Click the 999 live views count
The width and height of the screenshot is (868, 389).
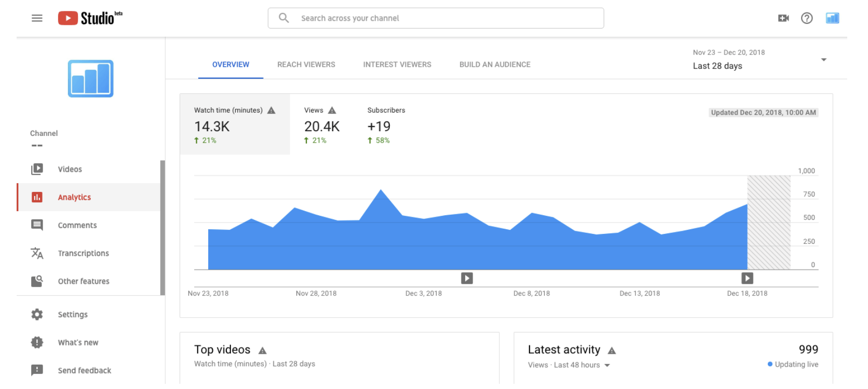808,350
